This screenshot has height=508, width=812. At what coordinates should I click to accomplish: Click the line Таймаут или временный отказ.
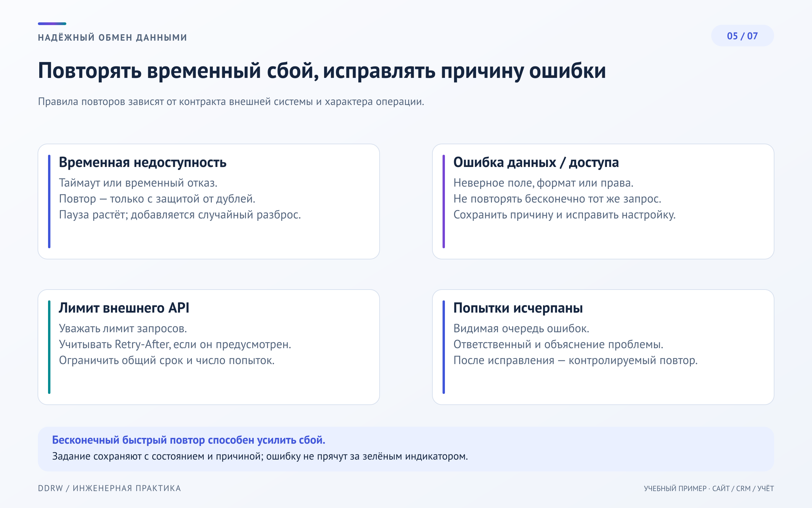[x=138, y=183]
